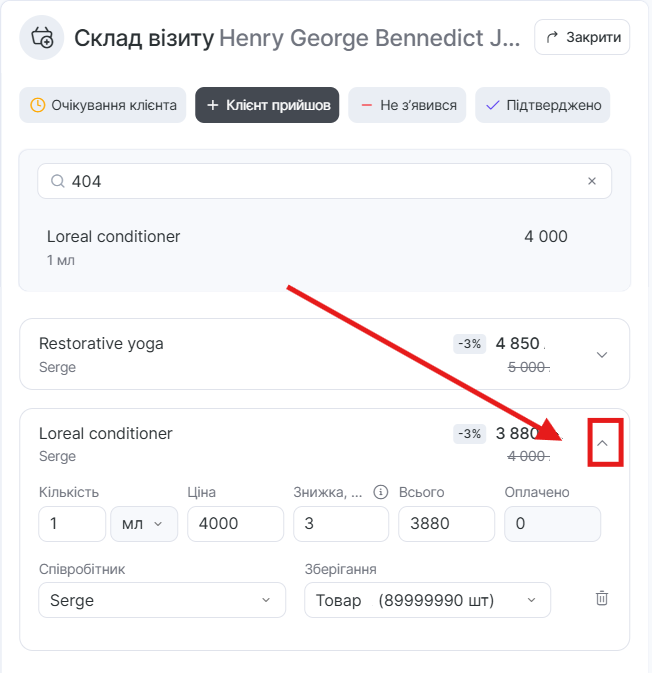Viewport: 652px width, 673px height.
Task: Open the мл unit dropdown
Action: 144,524
